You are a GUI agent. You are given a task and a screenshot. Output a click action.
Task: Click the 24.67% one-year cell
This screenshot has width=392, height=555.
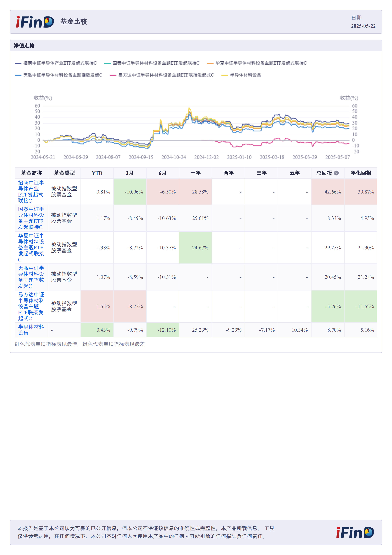tap(195, 248)
